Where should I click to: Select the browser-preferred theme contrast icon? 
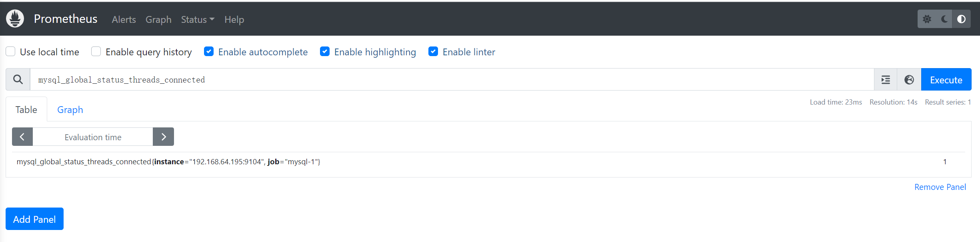tap(961, 19)
